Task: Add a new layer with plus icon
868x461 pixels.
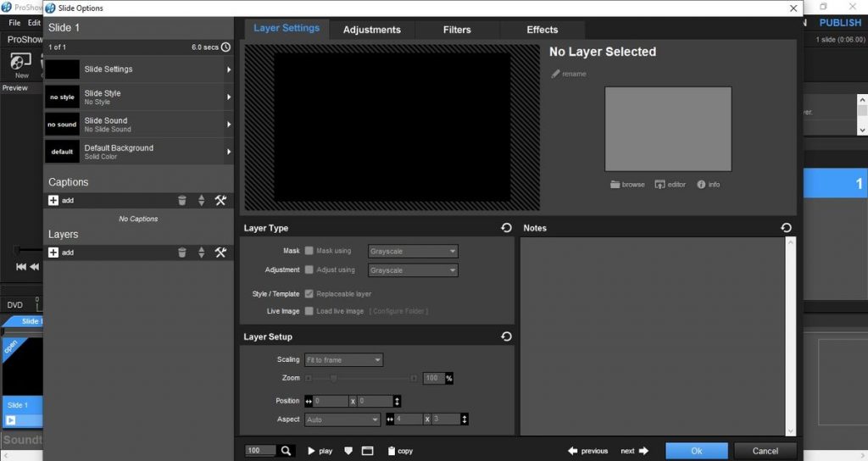Action: (x=53, y=253)
